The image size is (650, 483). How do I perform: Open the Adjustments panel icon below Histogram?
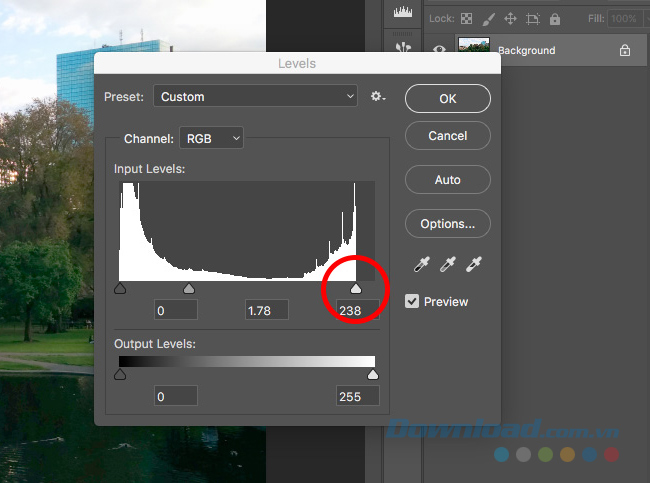[x=403, y=46]
